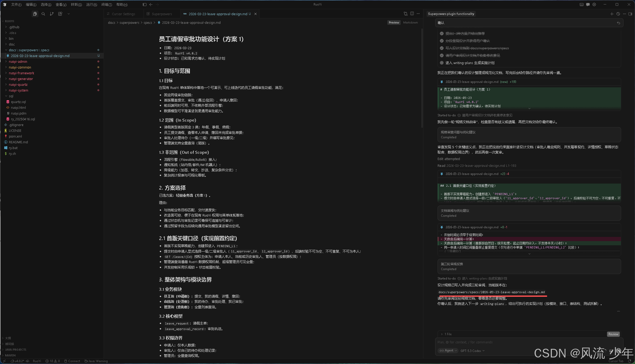Screen dimensions: 635x364
Task: Open search in the Explorer panel
Action: 43,14
